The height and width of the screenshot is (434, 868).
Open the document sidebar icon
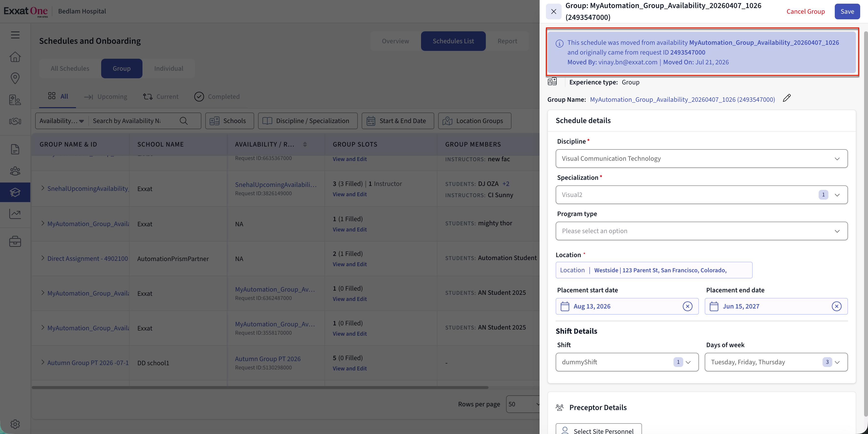(15, 149)
